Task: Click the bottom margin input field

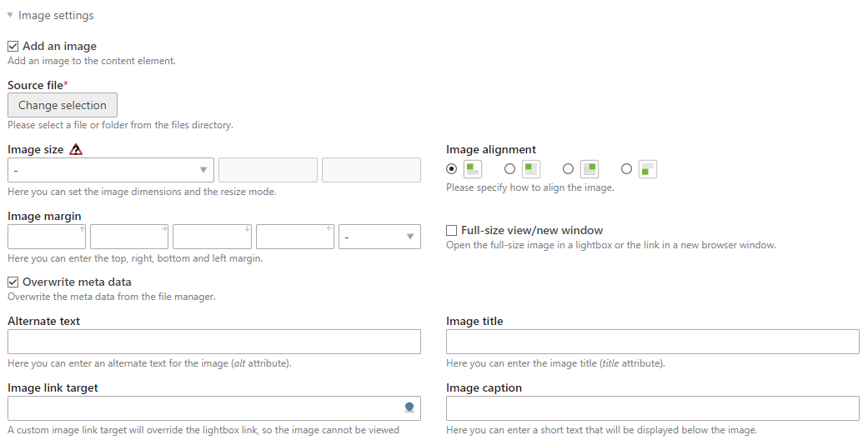Action: (212, 237)
